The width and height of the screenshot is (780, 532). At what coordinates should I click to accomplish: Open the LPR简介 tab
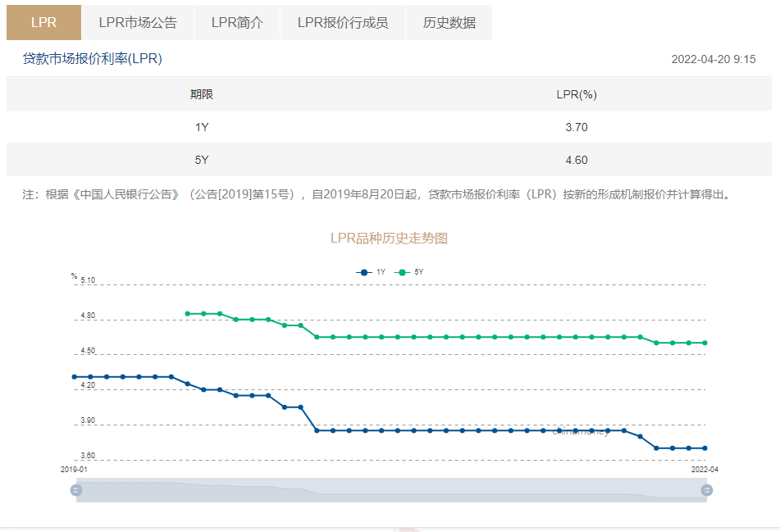pos(236,22)
